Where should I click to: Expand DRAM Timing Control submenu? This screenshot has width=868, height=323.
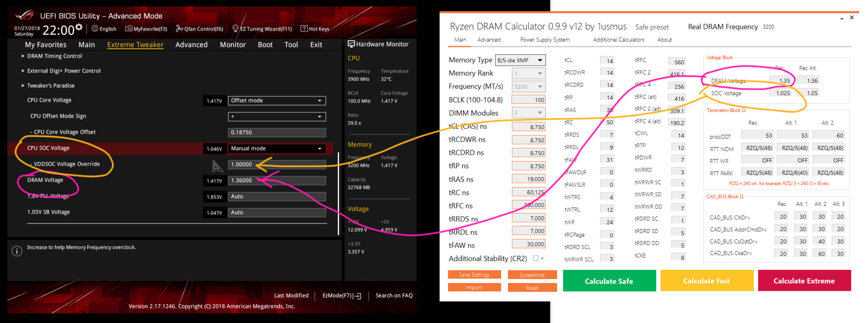coord(54,56)
